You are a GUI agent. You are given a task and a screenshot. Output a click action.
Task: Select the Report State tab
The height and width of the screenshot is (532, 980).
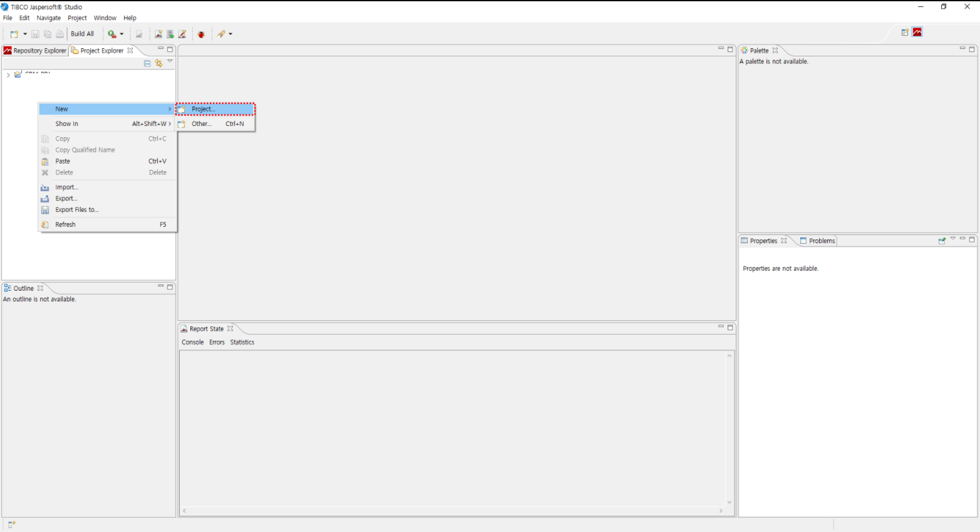pyautogui.click(x=206, y=329)
